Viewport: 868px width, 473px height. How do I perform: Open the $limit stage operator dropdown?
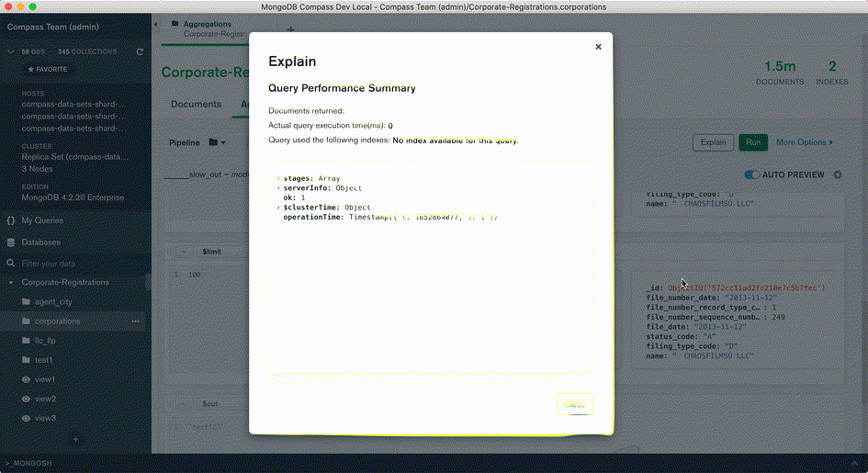click(x=221, y=251)
